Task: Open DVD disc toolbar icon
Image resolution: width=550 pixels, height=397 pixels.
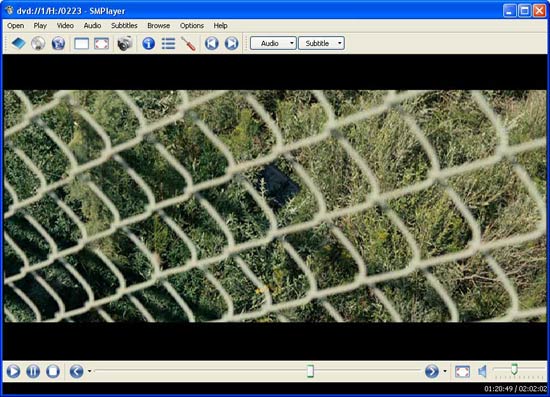Action: [38, 43]
